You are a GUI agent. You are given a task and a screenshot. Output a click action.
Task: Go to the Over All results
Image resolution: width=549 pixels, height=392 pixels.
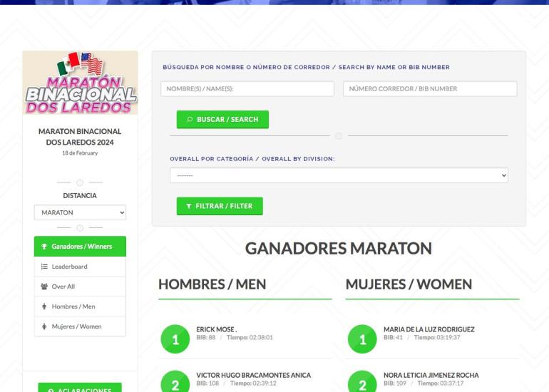[80, 287]
